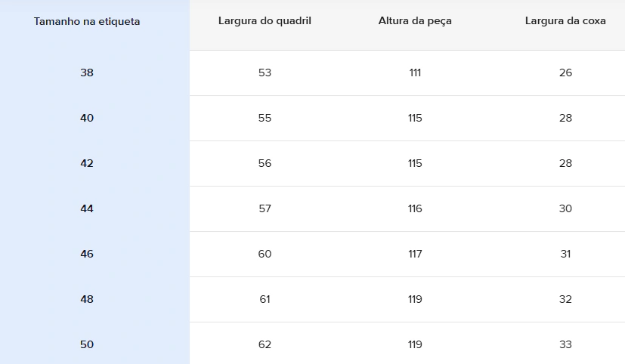Click hip width value 53

tap(265, 73)
